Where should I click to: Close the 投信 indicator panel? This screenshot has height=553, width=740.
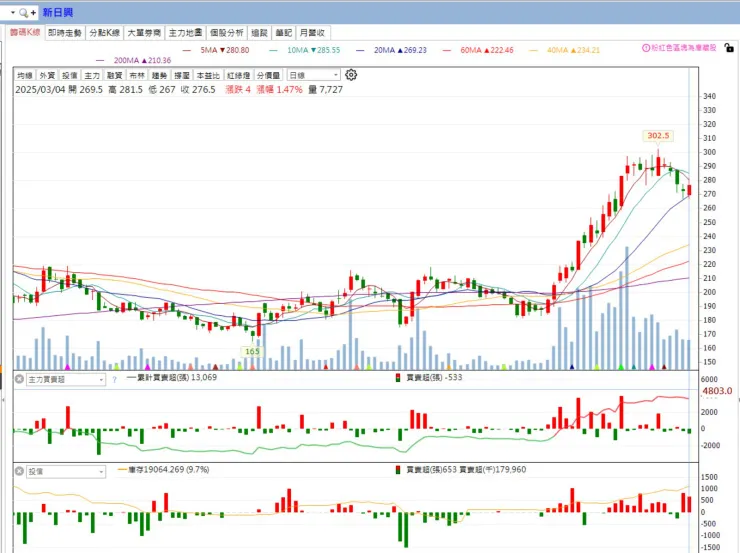[x=19, y=471]
